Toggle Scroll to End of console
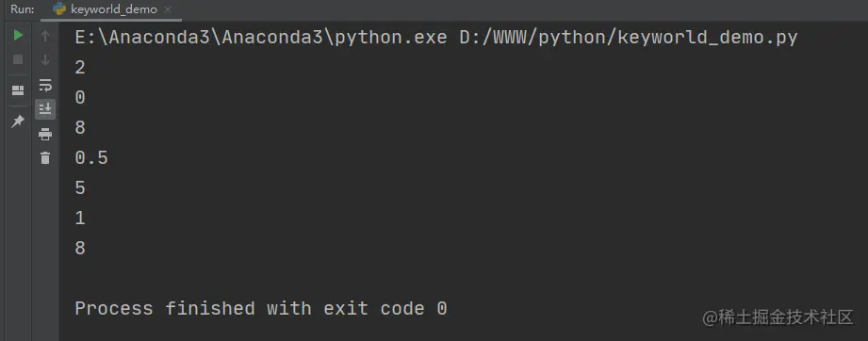 pyautogui.click(x=45, y=109)
